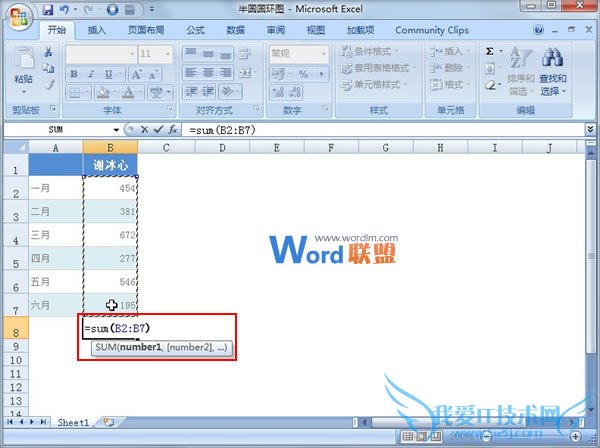The width and height of the screenshot is (600, 448).
Task: Switch to Normal view button
Action: tap(408, 437)
